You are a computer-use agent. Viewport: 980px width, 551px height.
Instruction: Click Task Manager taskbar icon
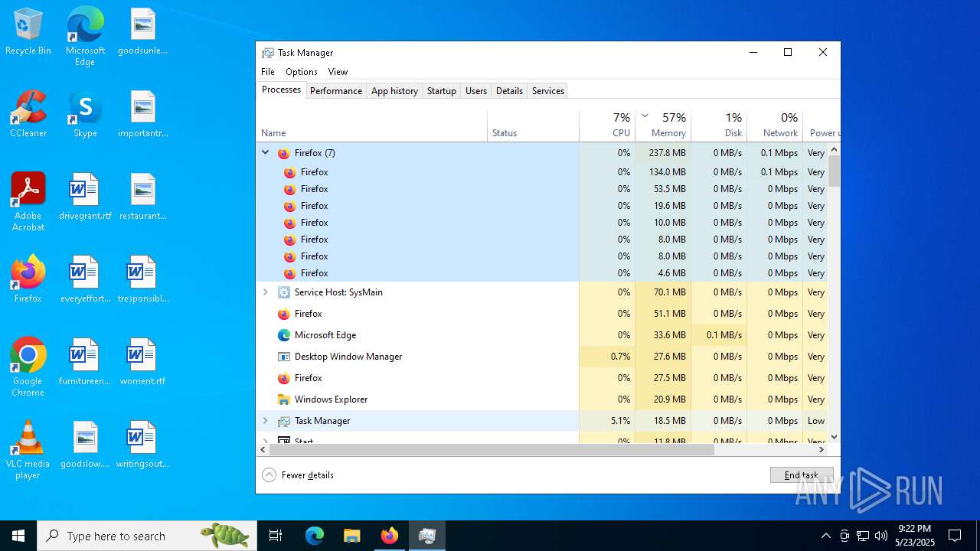427,536
